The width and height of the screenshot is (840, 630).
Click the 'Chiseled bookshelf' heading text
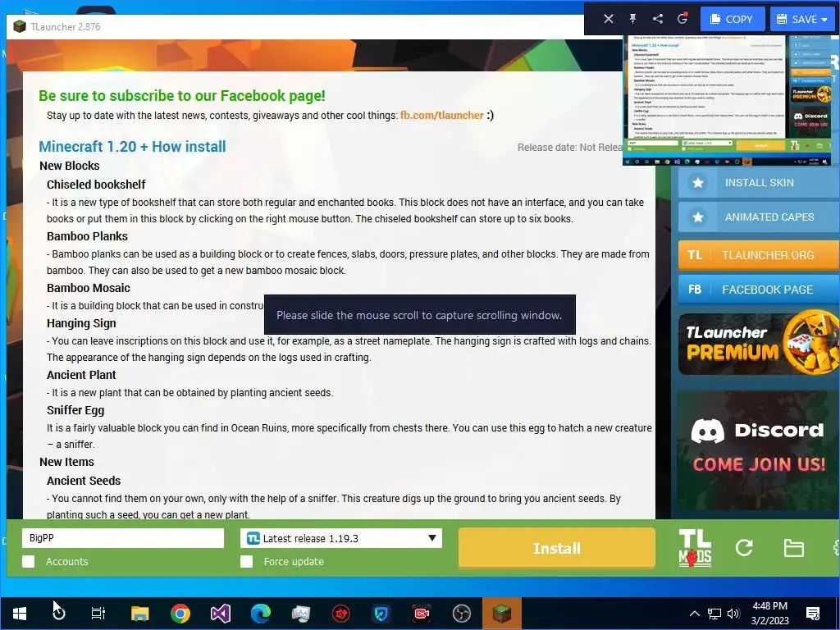tap(96, 185)
